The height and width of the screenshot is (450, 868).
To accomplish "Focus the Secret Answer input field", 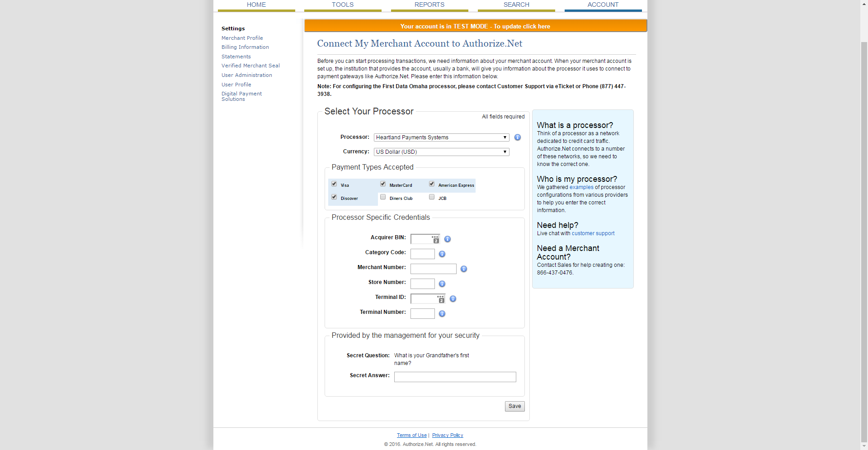I will click(x=455, y=377).
